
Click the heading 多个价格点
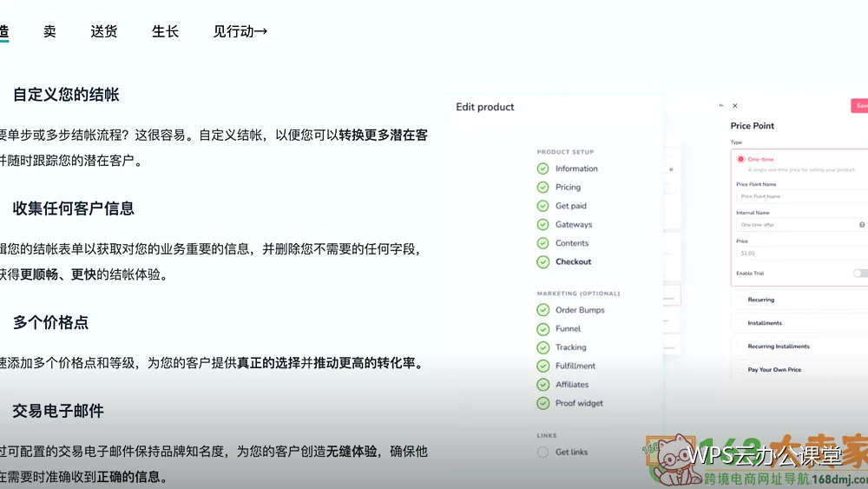[x=50, y=322]
